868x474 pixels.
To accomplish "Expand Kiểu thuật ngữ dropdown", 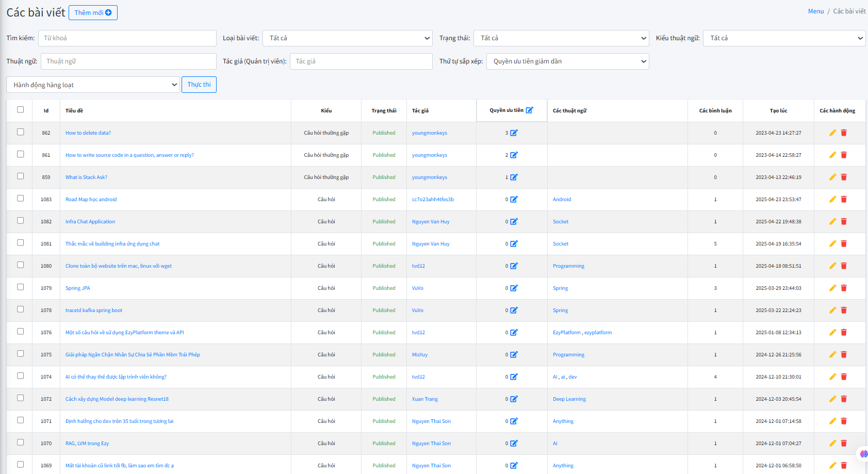I will point(784,38).
